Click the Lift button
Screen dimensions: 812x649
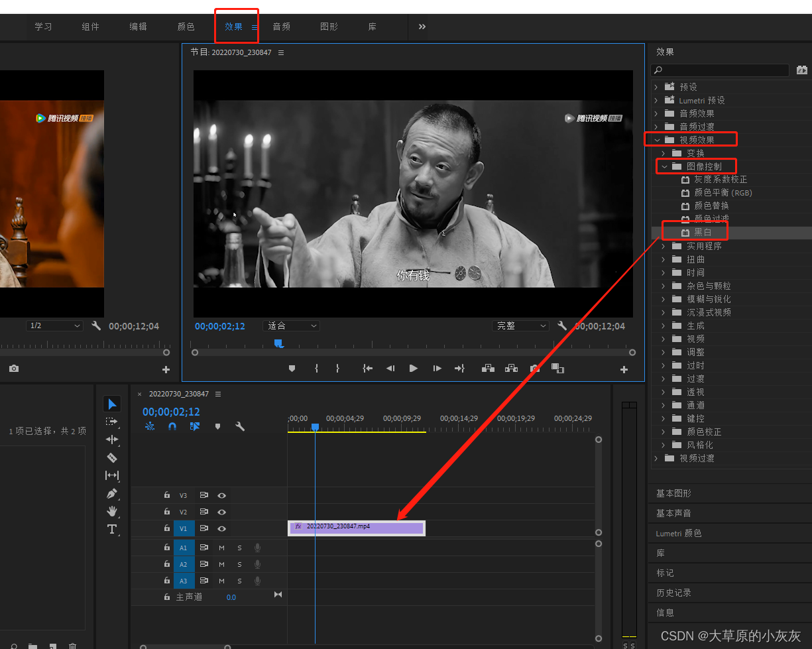(x=489, y=369)
